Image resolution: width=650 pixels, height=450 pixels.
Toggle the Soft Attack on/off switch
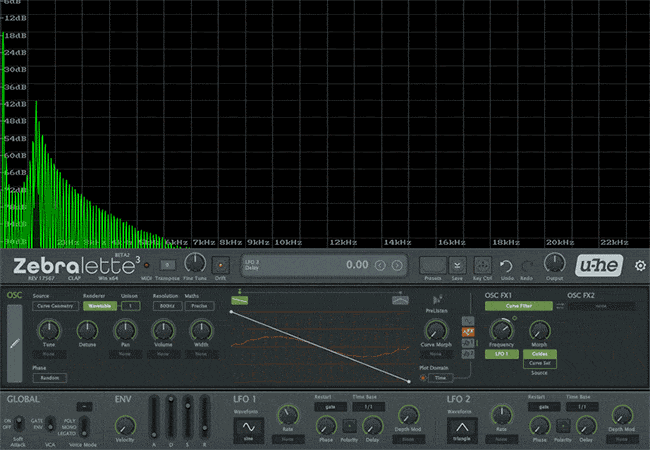(x=19, y=423)
